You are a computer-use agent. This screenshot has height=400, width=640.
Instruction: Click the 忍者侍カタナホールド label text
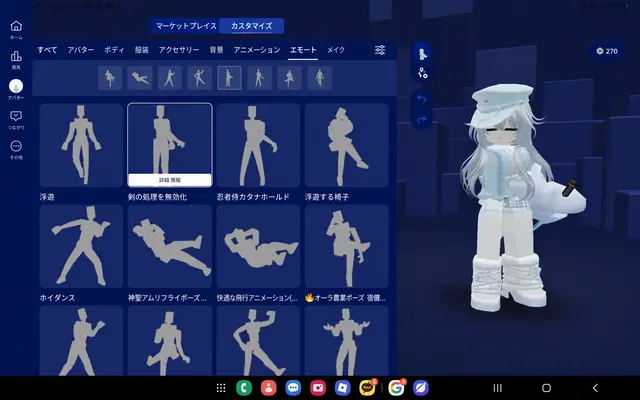tap(253, 197)
